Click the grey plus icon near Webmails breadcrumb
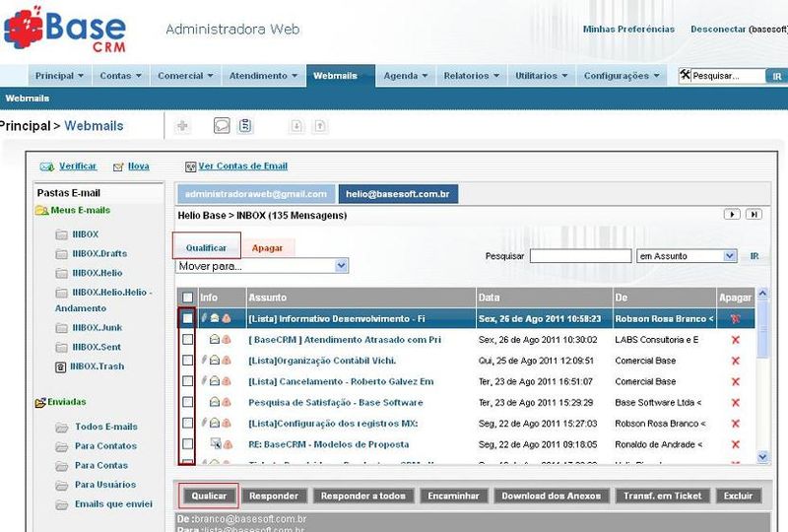The height and width of the screenshot is (532, 788). tap(181, 125)
